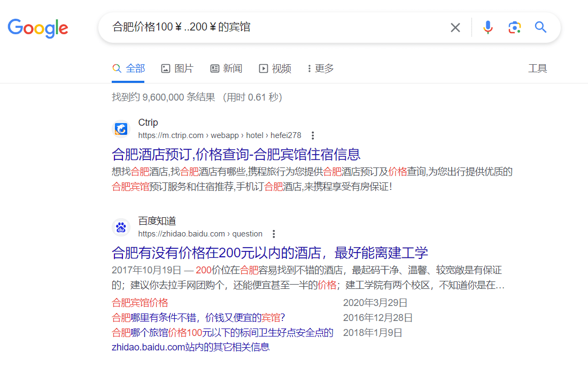Submit search with the magnifier icon
The height and width of the screenshot is (367, 588).
click(x=540, y=27)
